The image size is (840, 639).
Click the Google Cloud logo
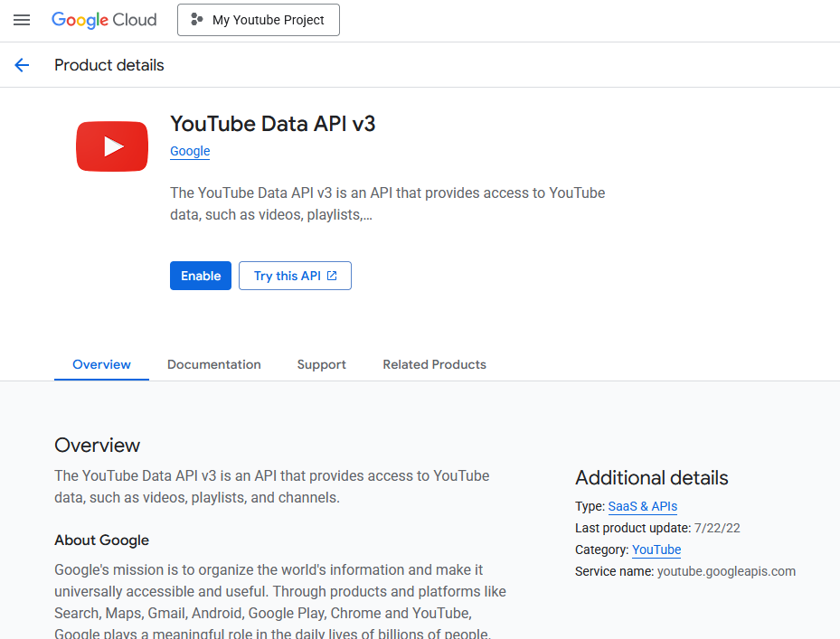click(x=104, y=20)
